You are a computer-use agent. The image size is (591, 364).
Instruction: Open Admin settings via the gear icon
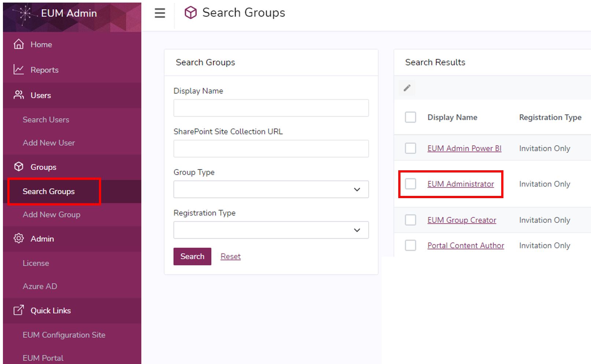pos(18,239)
